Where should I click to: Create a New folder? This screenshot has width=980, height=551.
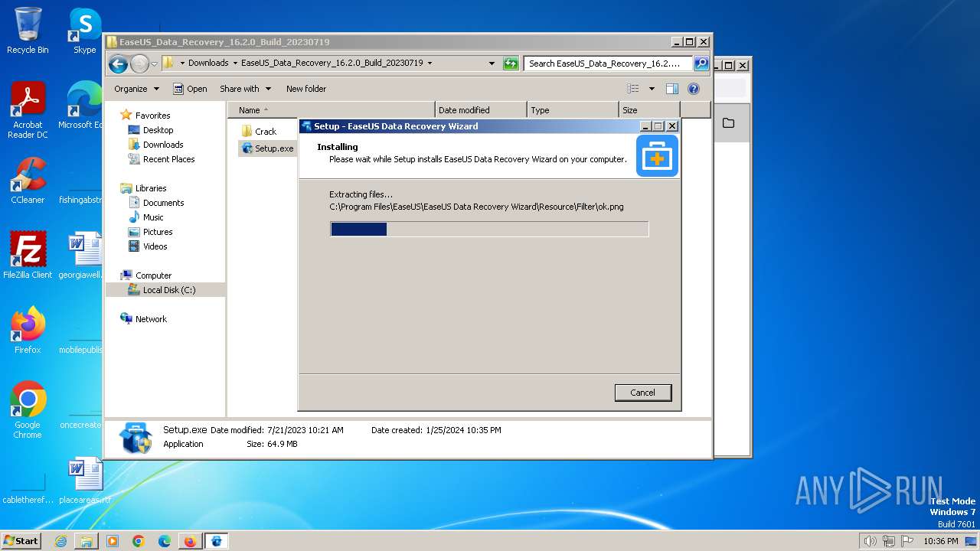306,89
